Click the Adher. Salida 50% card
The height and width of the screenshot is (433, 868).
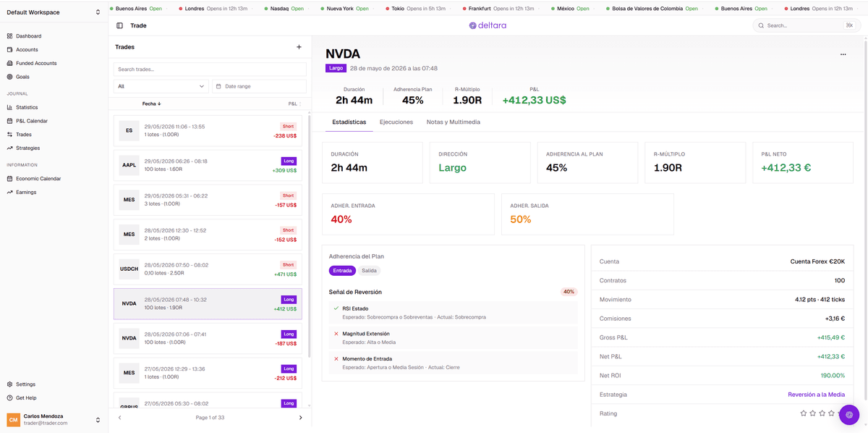[x=587, y=214]
